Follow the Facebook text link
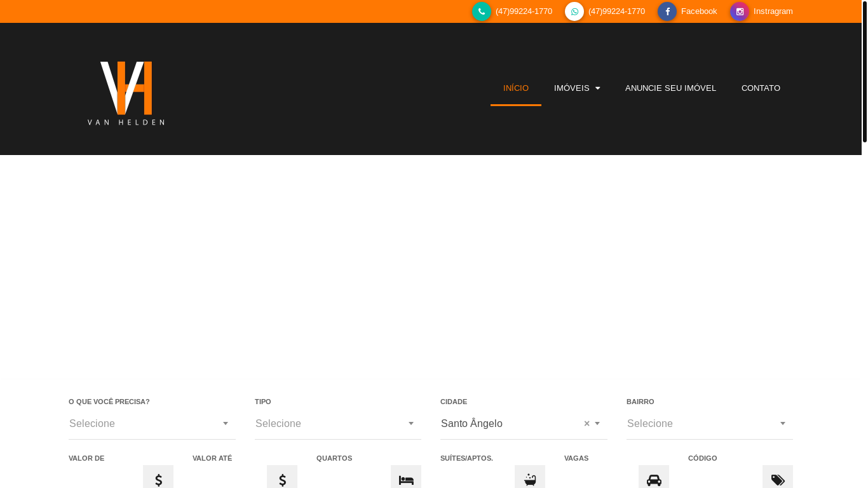The image size is (868, 488). [x=699, y=11]
